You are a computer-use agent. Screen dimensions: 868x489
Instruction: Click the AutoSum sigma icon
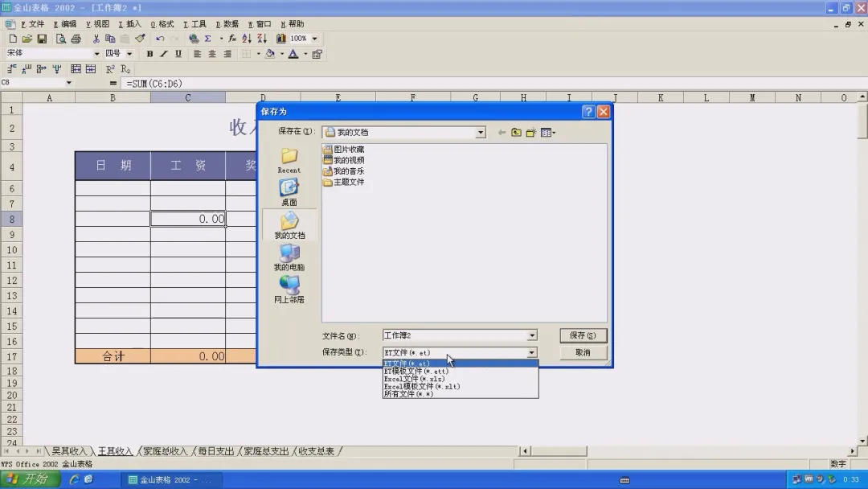coord(207,39)
